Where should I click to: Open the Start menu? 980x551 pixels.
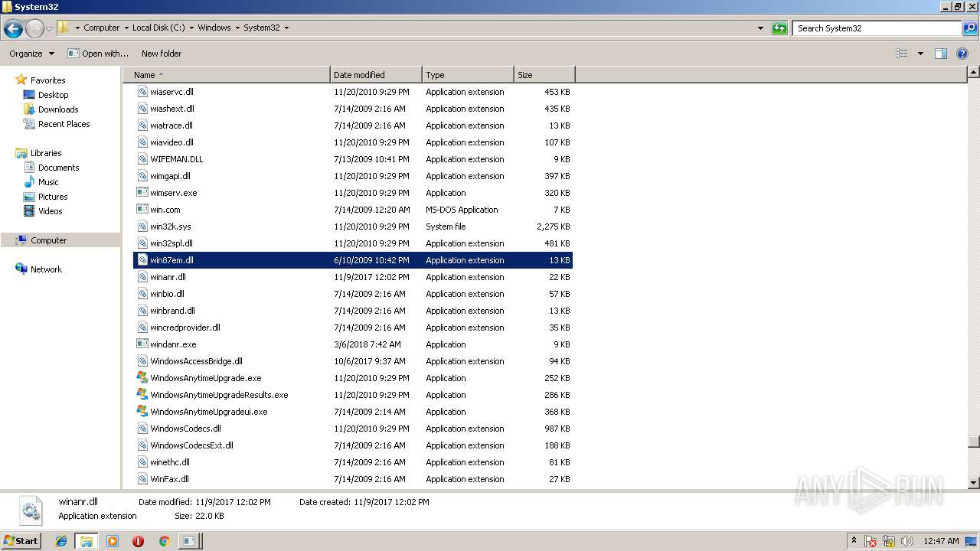tap(21, 540)
